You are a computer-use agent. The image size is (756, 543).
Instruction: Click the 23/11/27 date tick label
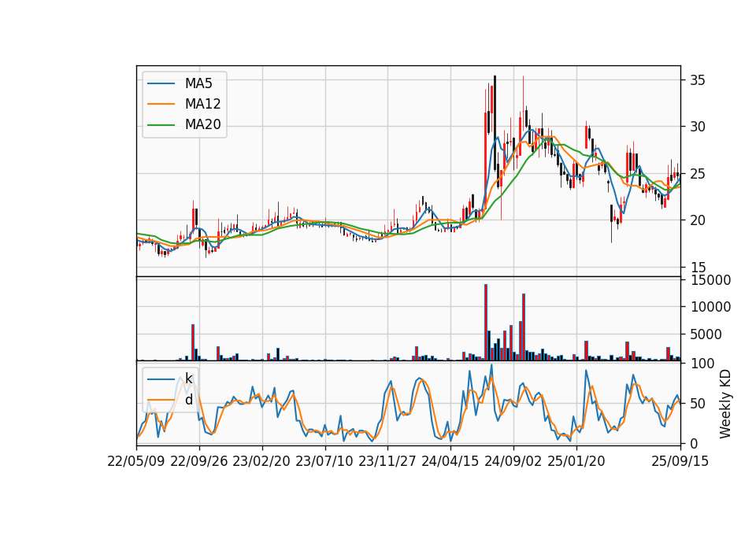click(387, 461)
